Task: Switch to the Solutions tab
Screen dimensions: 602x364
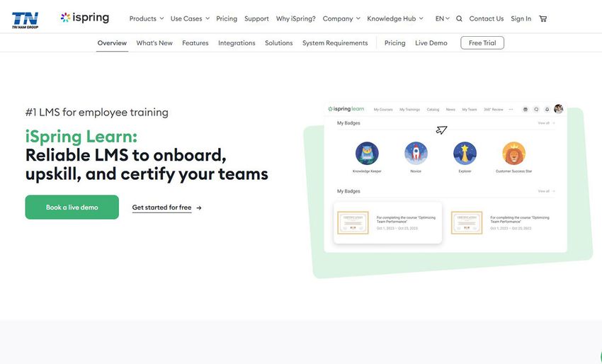Action: 279,43
